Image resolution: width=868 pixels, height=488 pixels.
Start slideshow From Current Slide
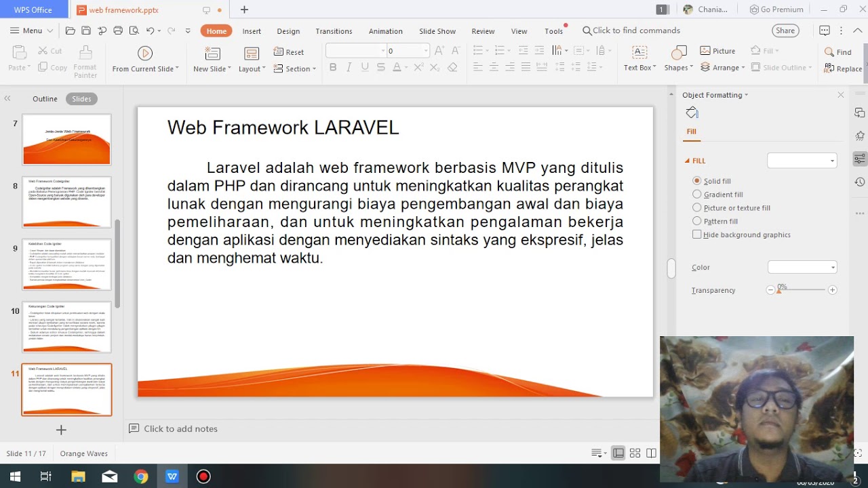click(145, 60)
